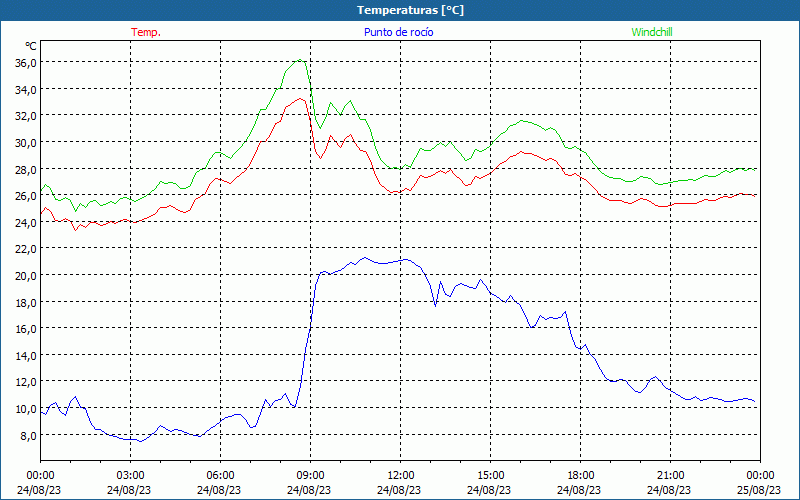Click the 8,0 y-axis value

pyautogui.click(x=28, y=435)
